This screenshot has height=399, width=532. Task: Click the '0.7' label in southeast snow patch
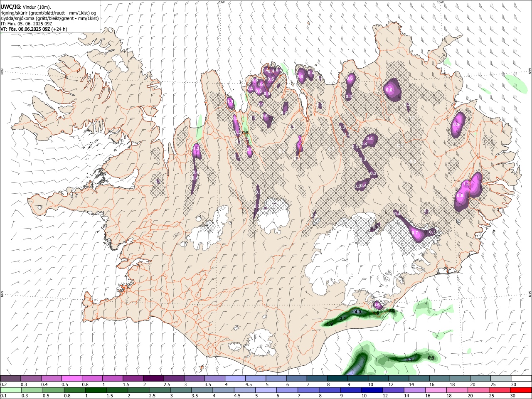pos(415,233)
